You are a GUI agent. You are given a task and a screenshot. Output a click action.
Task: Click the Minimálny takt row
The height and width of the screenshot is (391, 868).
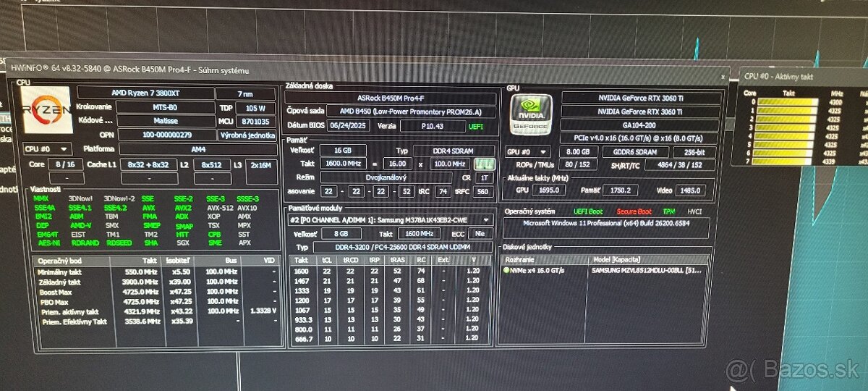(x=157, y=272)
